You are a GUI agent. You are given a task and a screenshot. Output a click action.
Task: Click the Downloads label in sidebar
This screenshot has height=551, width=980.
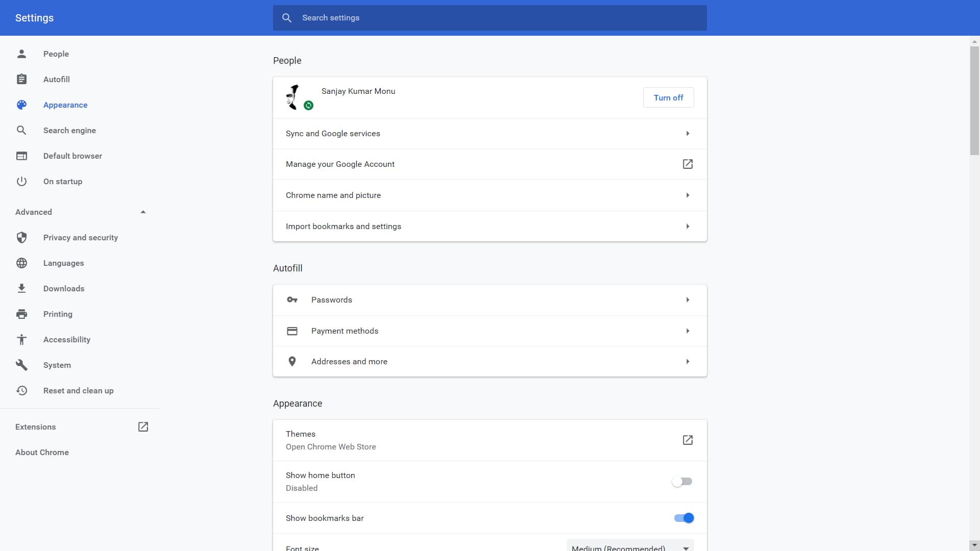click(64, 288)
